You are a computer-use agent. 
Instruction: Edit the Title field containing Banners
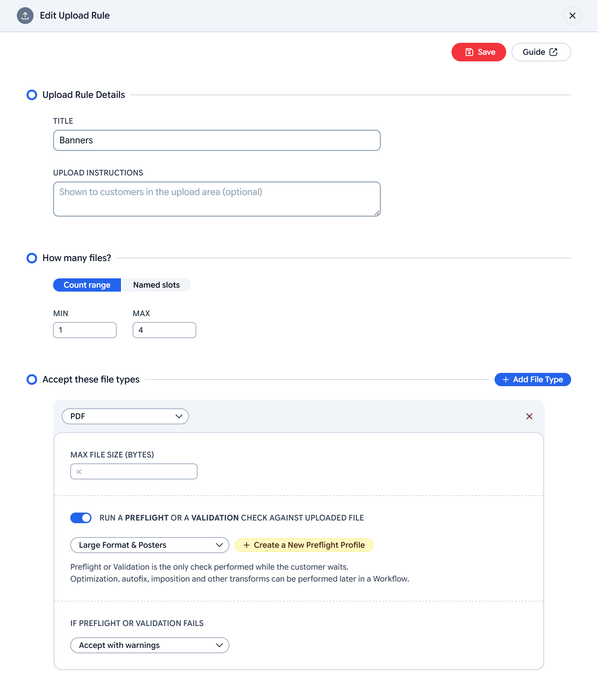(x=217, y=140)
